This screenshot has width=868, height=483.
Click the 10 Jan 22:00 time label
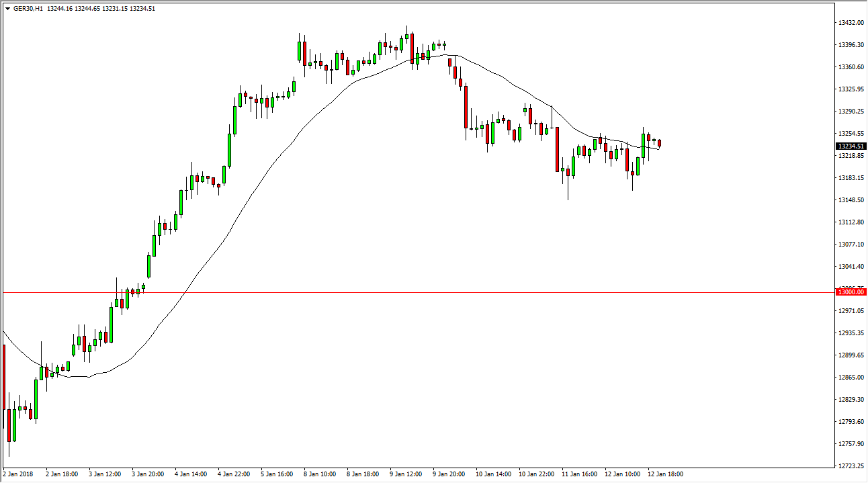point(535,474)
